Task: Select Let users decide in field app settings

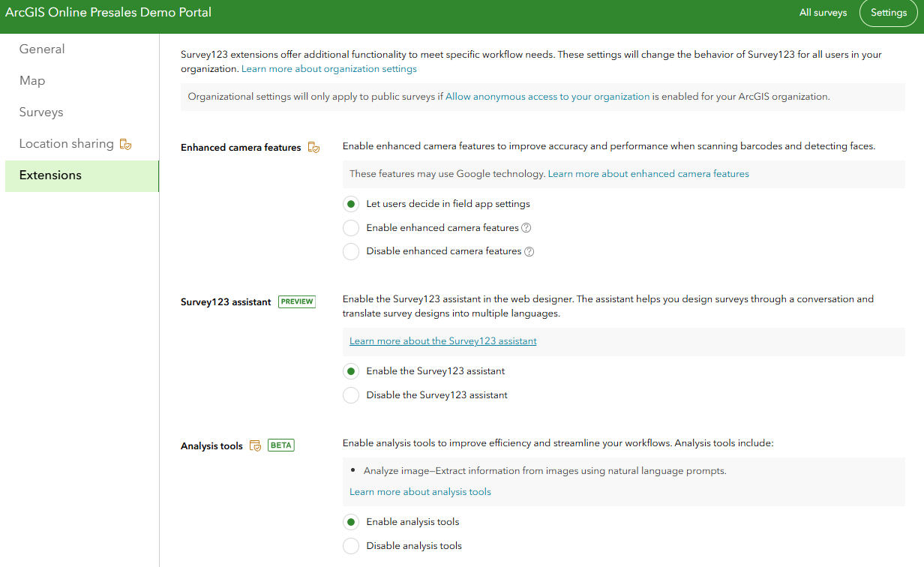Action: (x=350, y=204)
